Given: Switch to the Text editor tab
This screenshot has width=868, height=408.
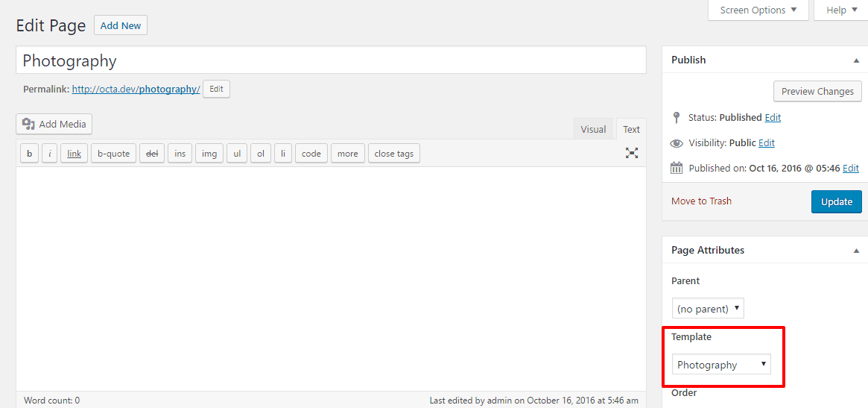Looking at the screenshot, I should coord(631,129).
